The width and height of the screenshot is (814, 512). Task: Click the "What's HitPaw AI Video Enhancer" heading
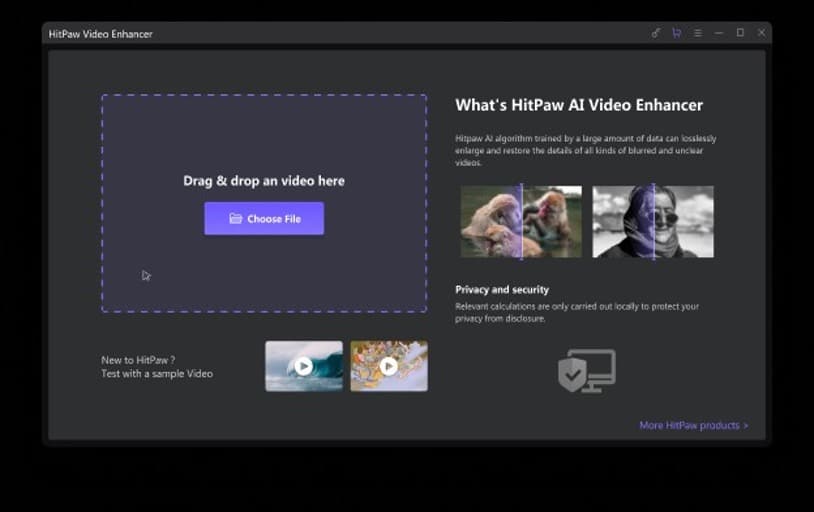point(579,105)
